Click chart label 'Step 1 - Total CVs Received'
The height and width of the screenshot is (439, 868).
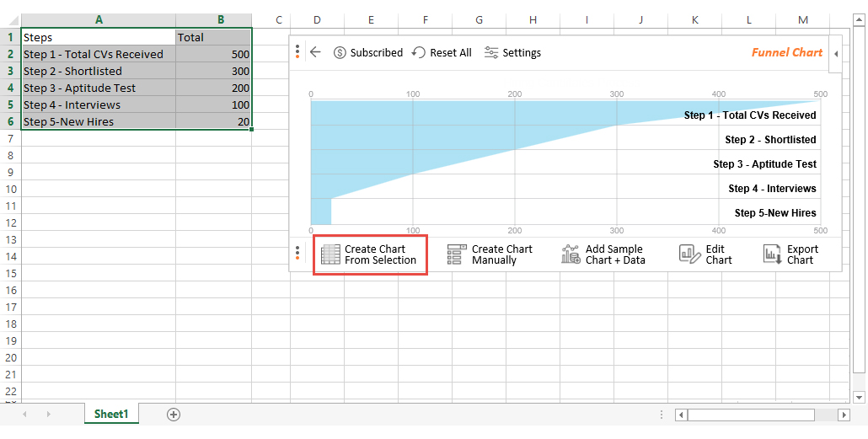pyautogui.click(x=750, y=115)
